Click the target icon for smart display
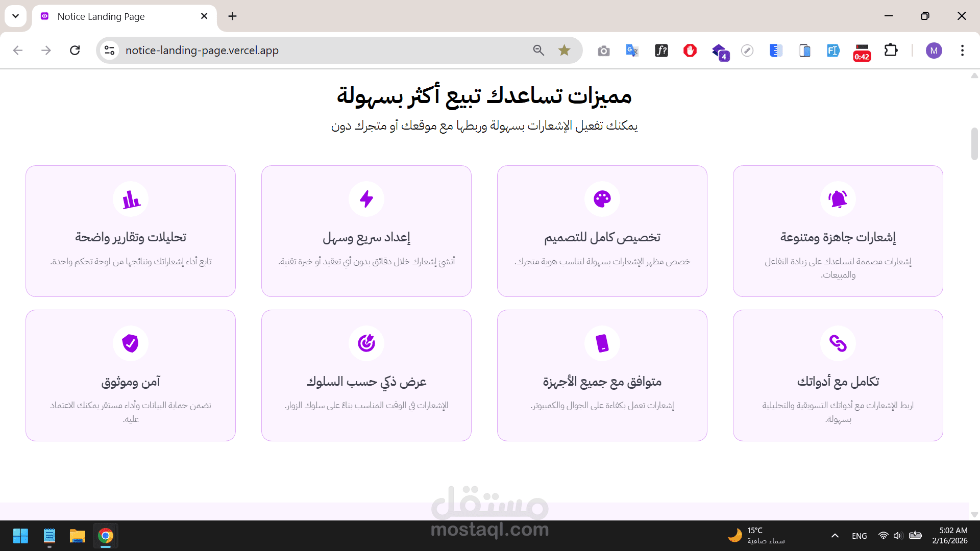Image resolution: width=980 pixels, height=551 pixels. (x=366, y=343)
